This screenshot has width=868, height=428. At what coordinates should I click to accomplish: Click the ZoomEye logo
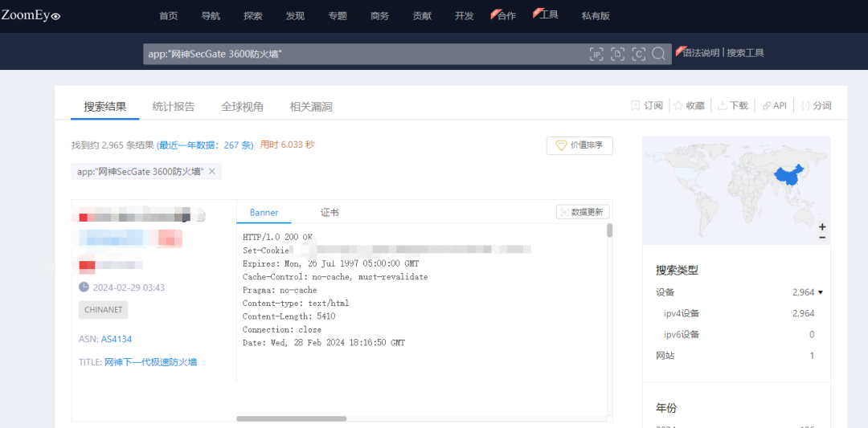(x=31, y=15)
